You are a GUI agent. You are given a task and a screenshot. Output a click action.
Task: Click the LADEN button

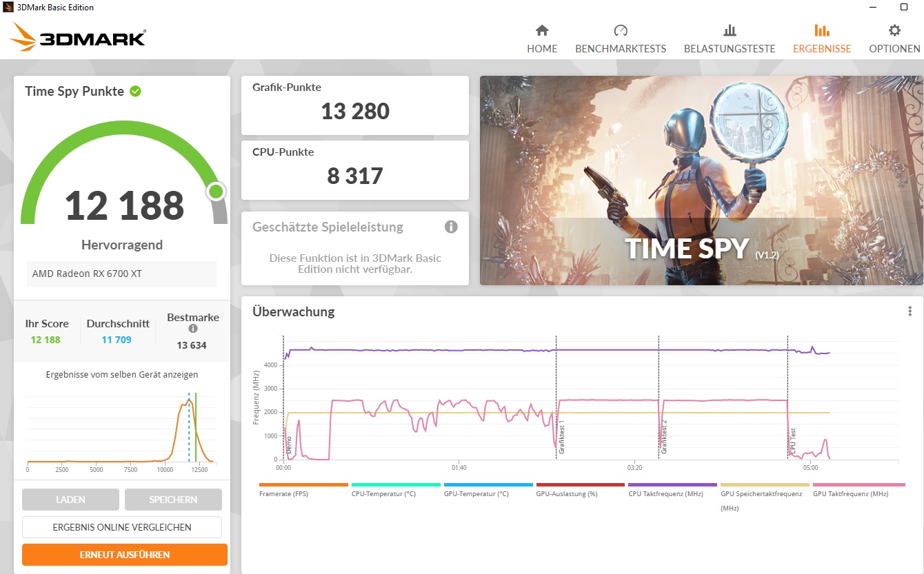(x=70, y=500)
